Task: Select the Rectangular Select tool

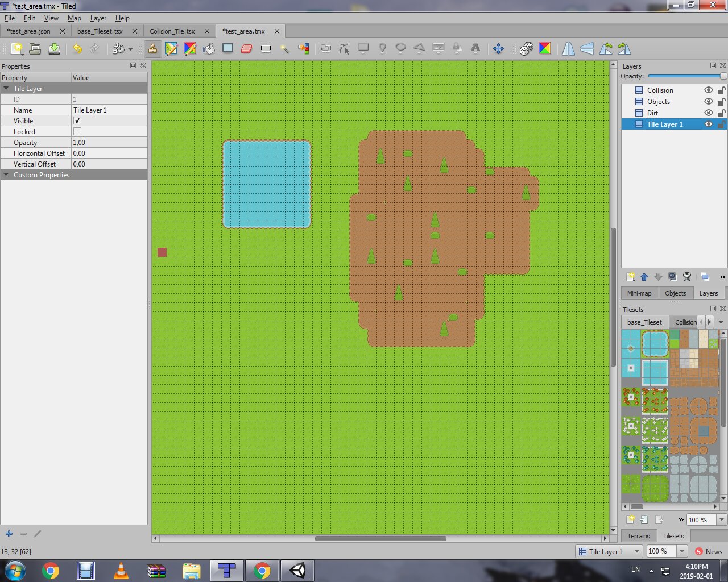Action: [266, 48]
